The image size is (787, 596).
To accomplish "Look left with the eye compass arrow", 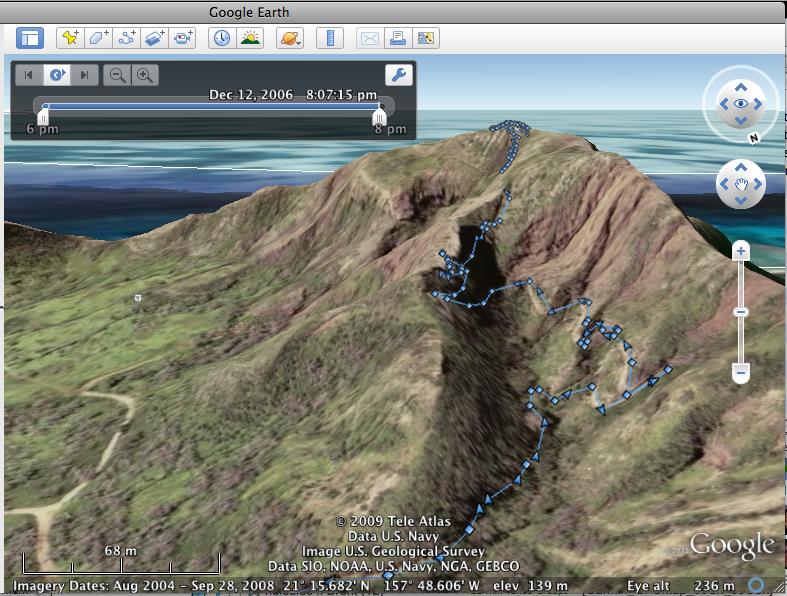I will (x=724, y=104).
